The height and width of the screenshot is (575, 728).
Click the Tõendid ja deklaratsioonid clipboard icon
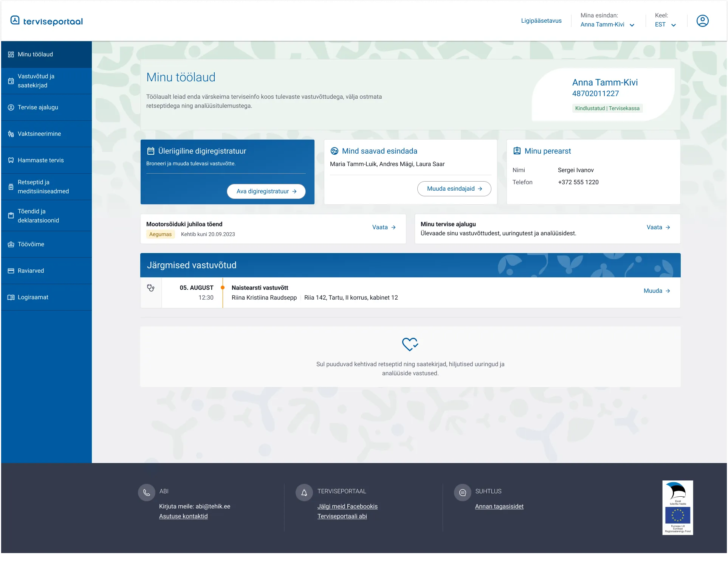[11, 216]
